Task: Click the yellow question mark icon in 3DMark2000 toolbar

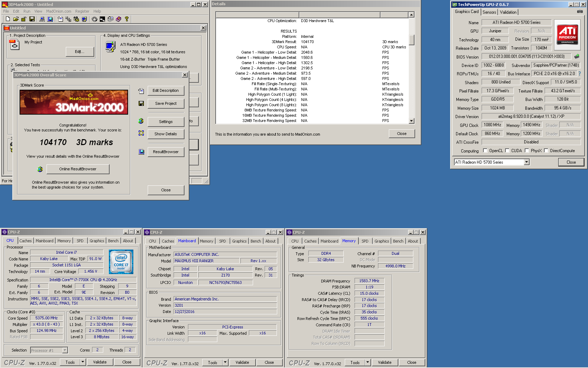Action: [x=127, y=19]
